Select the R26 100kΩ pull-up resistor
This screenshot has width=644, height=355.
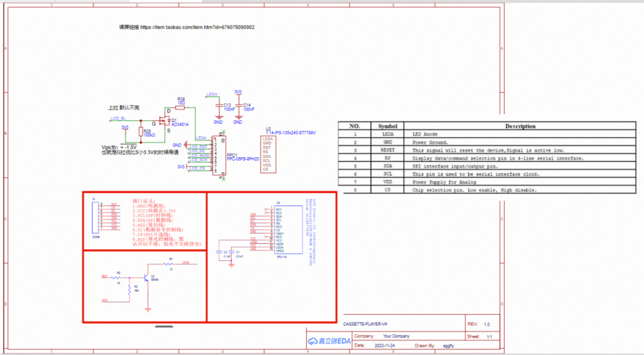(x=141, y=132)
